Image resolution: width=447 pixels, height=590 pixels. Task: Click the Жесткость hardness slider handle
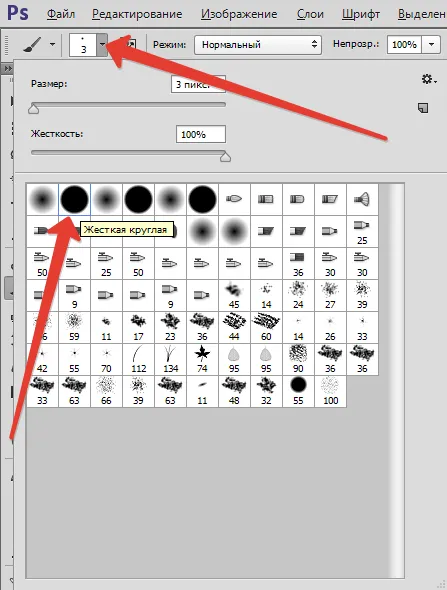[x=225, y=157]
